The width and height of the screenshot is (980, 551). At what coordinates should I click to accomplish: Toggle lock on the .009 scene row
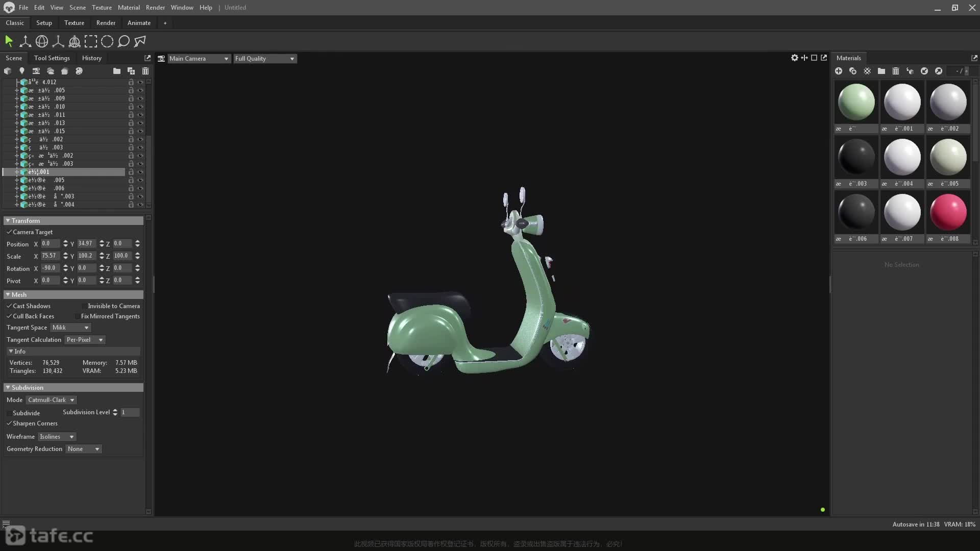(131, 98)
